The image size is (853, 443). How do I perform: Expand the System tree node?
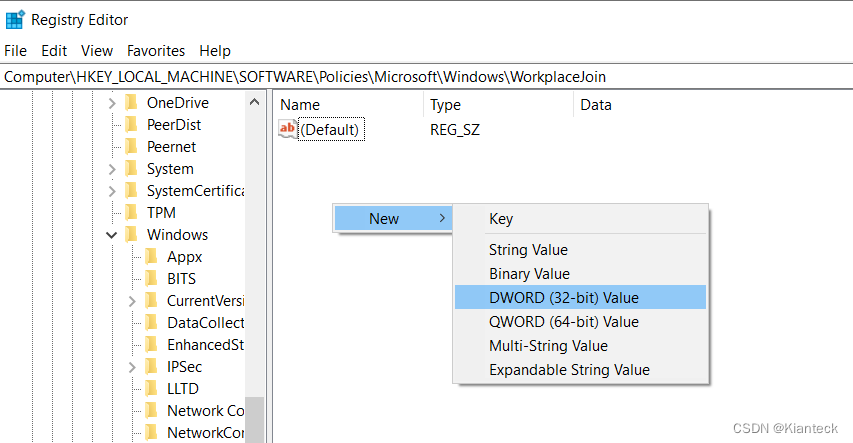[112, 169]
